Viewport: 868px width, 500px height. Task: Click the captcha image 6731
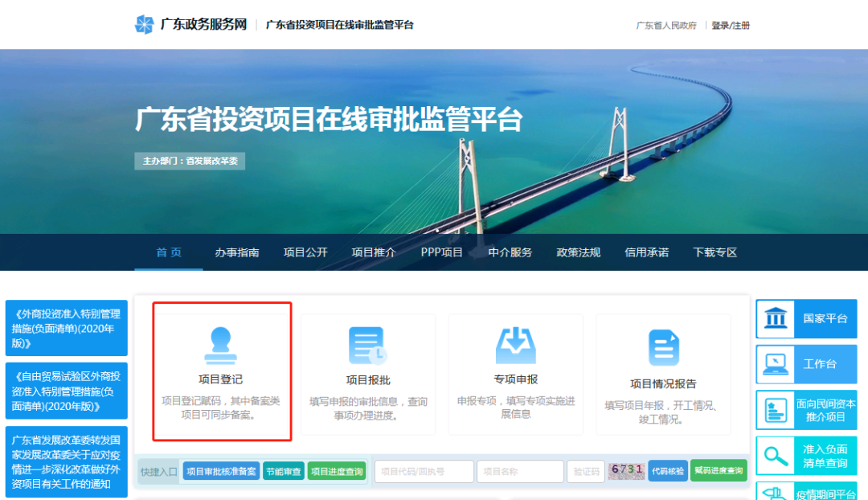coord(626,471)
